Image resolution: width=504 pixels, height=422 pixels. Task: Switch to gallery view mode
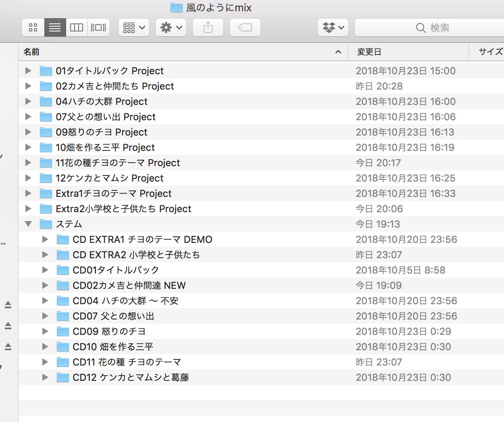tap(98, 27)
